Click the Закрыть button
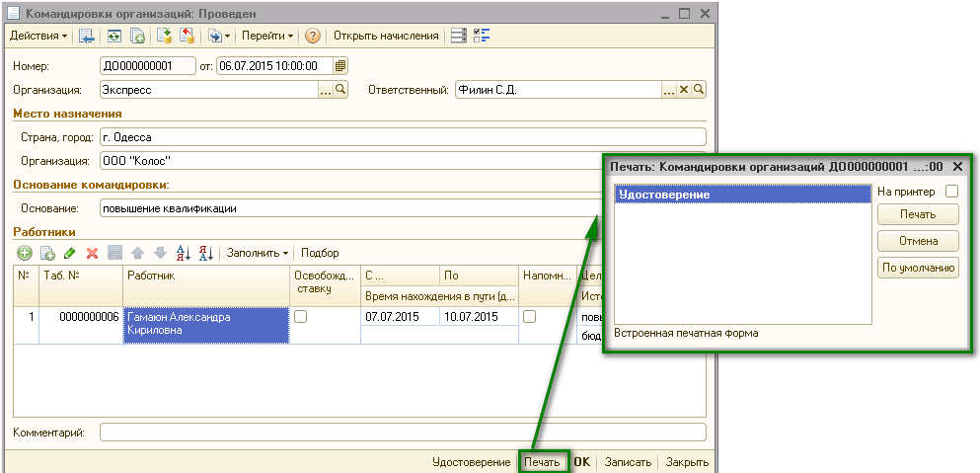The height and width of the screenshot is (473, 980). click(x=687, y=462)
